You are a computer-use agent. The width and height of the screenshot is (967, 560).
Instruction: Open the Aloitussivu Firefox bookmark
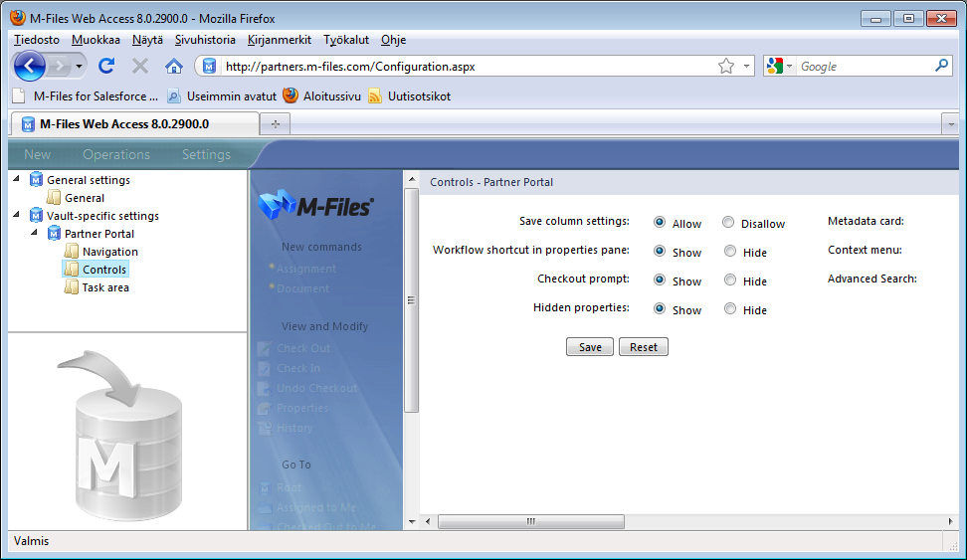click(x=322, y=96)
